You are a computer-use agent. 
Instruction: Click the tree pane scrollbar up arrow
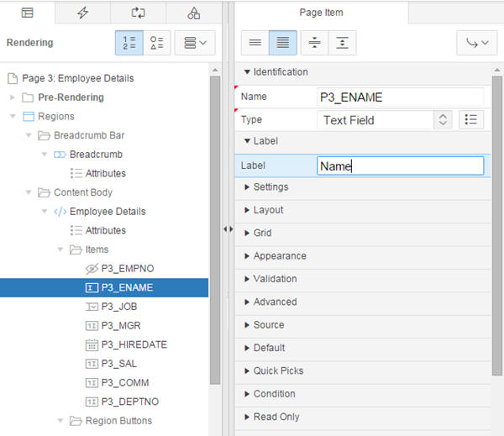(215, 70)
